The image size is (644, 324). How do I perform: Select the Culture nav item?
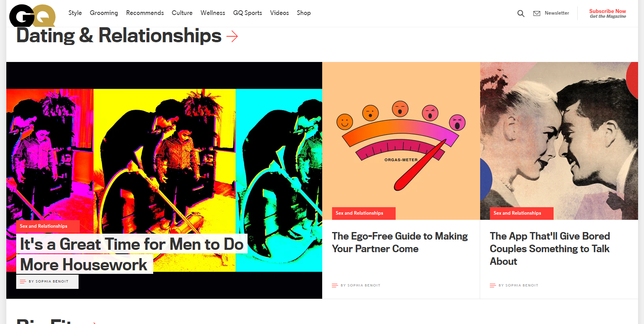(182, 13)
